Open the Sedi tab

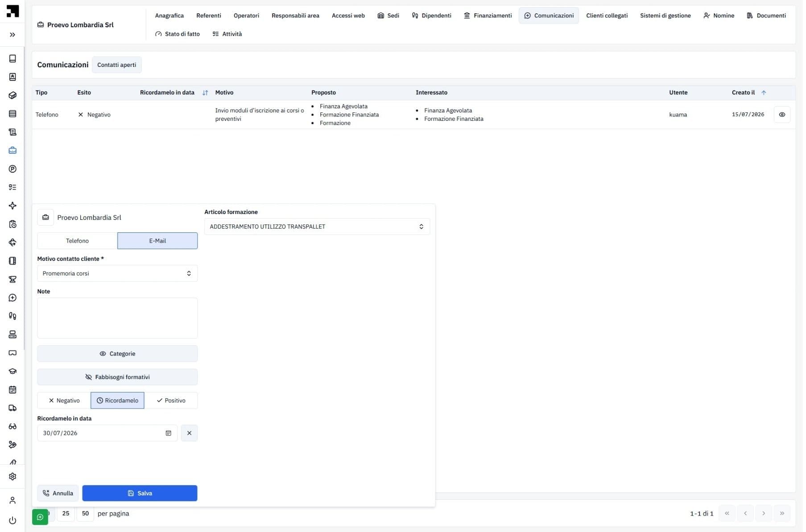point(388,16)
